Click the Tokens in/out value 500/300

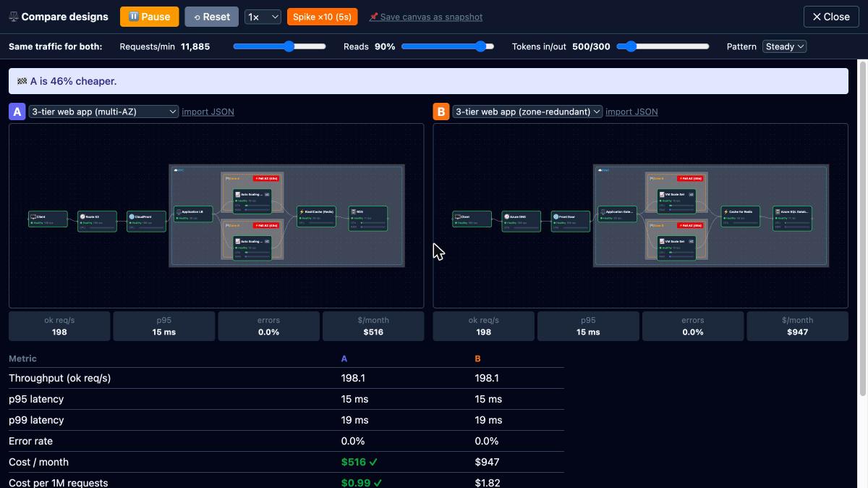tap(591, 46)
